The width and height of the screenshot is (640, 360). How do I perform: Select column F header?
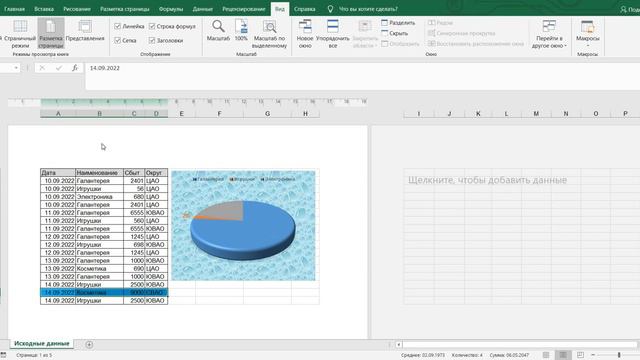220,114
